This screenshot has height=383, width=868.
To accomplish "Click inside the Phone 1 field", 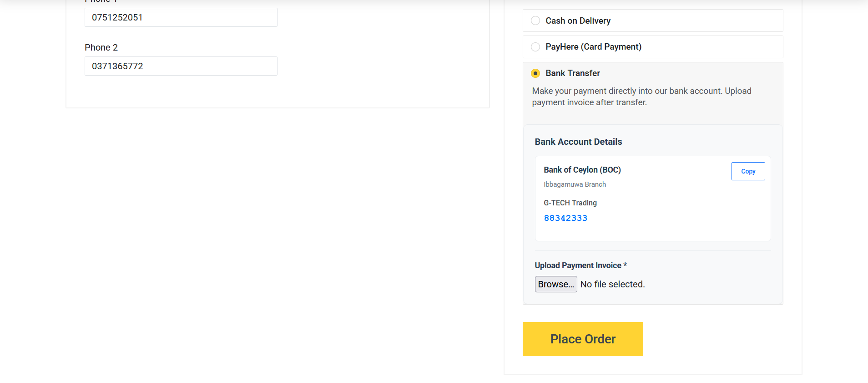I will coord(181,17).
